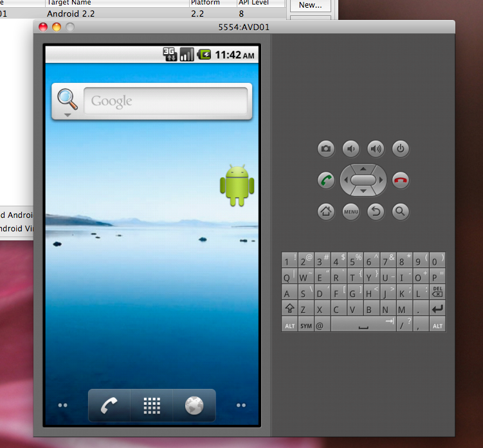Click the emulator camera button
483x448 pixels.
click(x=326, y=149)
